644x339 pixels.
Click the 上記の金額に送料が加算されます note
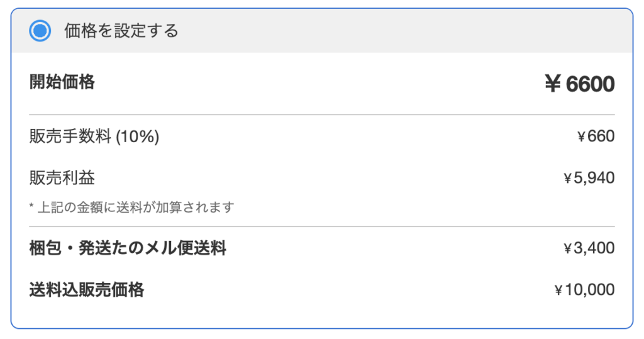136,207
